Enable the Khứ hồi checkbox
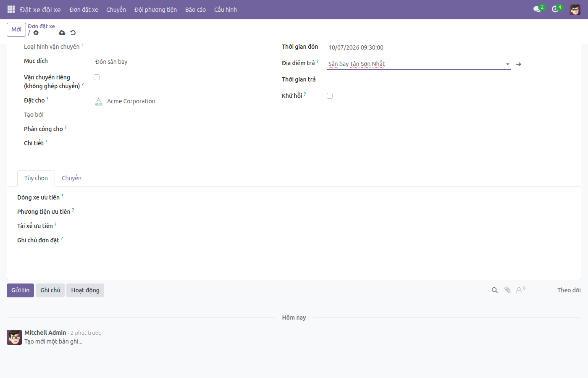588x378 pixels. click(x=330, y=96)
